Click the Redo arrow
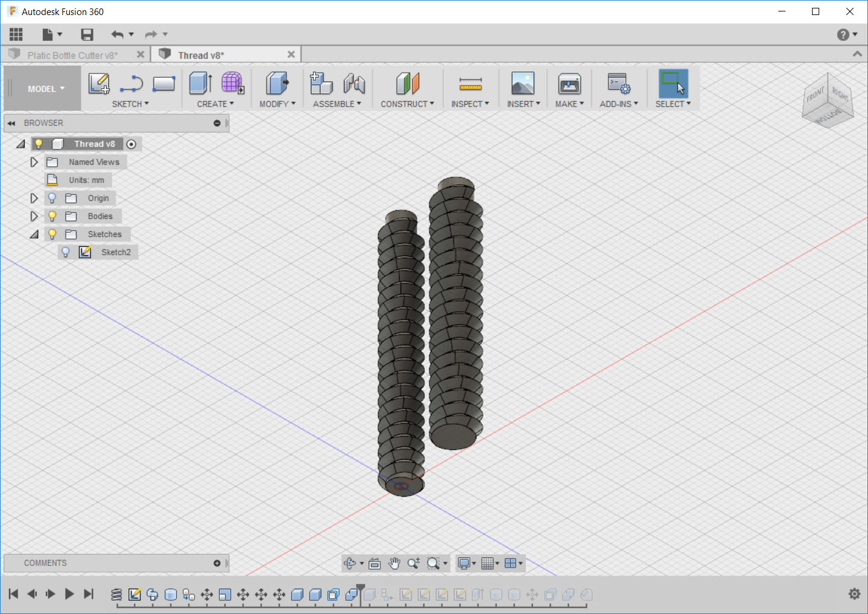Image resolution: width=868 pixels, height=614 pixels. (151, 34)
